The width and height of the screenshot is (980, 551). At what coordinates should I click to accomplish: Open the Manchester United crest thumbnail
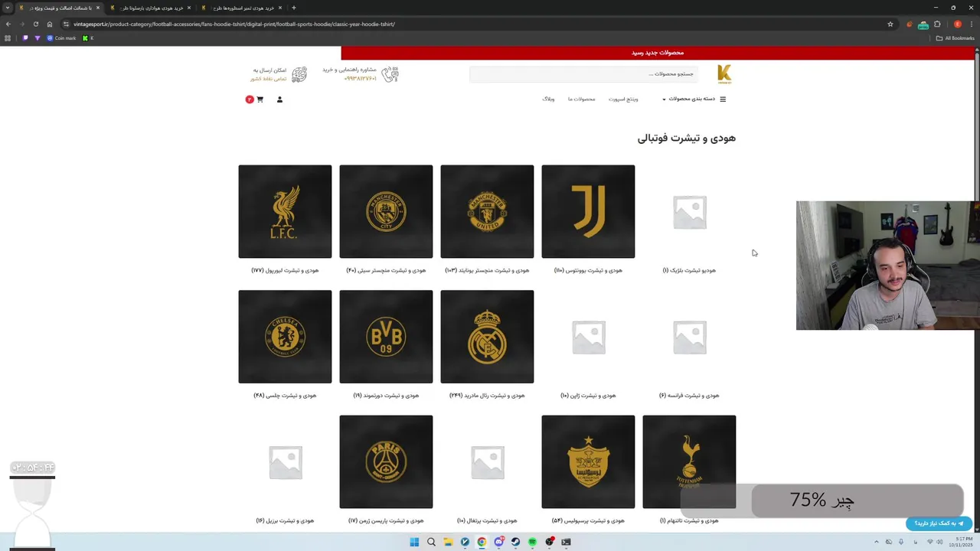point(487,211)
